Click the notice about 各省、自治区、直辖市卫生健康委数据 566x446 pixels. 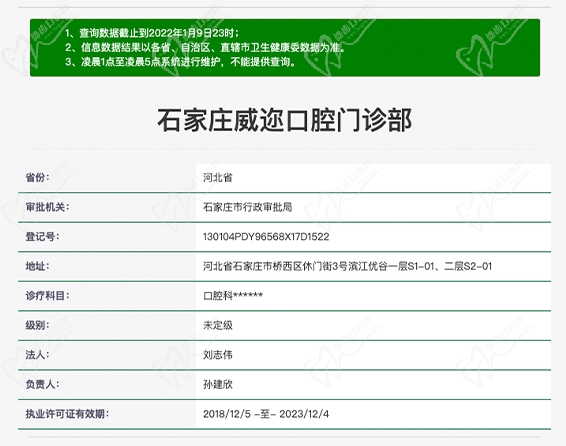pyautogui.click(x=205, y=48)
